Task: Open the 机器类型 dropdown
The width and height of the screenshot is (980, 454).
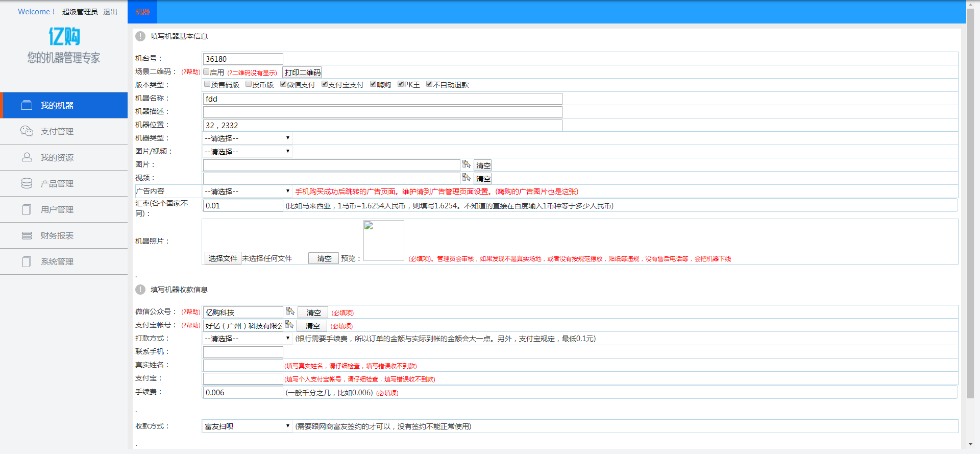Action: pos(247,138)
